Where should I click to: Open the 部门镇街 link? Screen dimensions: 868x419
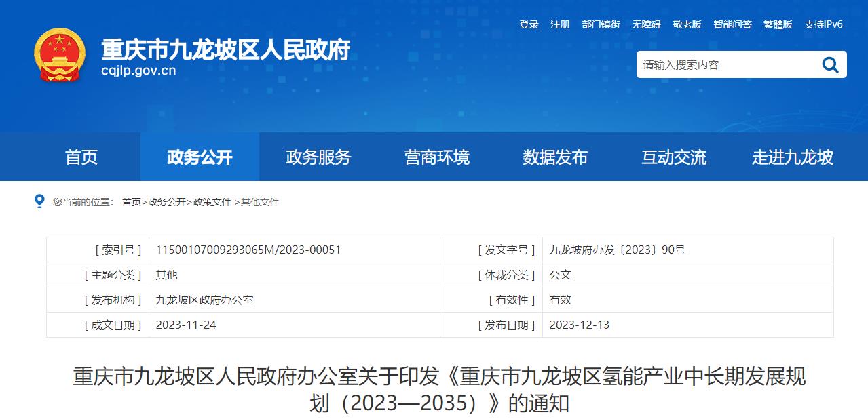coord(601,24)
